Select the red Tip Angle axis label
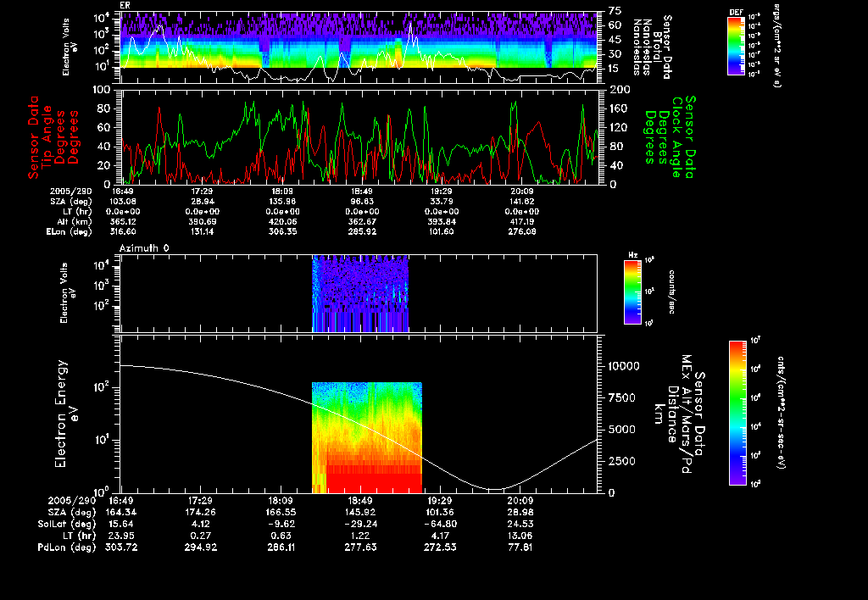868x600 pixels. [x=53, y=137]
